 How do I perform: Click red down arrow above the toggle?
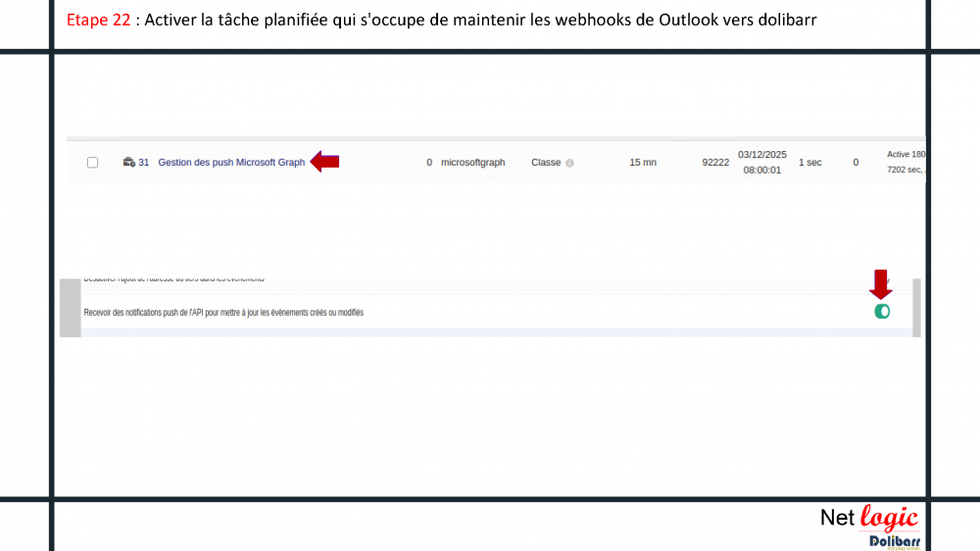(x=881, y=285)
